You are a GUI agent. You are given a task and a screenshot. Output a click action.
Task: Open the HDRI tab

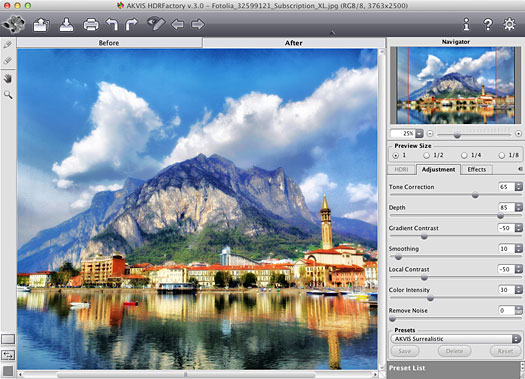pos(401,169)
